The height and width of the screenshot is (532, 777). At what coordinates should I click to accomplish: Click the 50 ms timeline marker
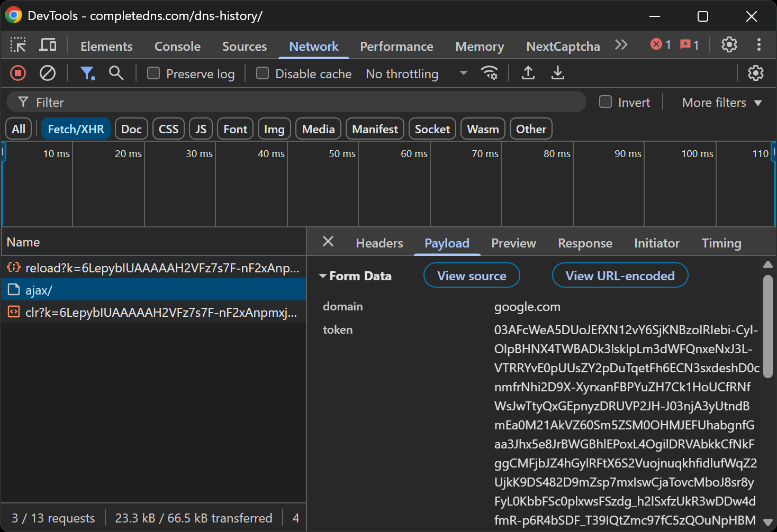pyautogui.click(x=342, y=153)
